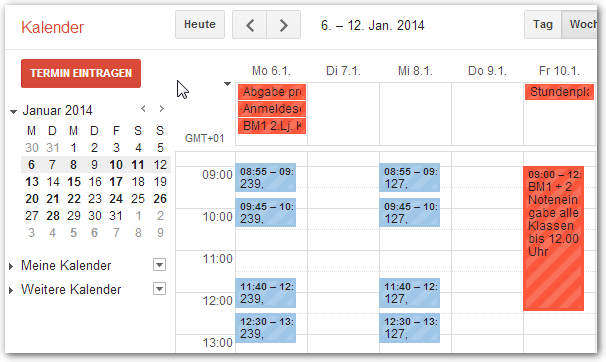Image resolution: width=606 pixels, height=362 pixels.
Task: Collapse all-day events section arrow
Action: (x=227, y=84)
